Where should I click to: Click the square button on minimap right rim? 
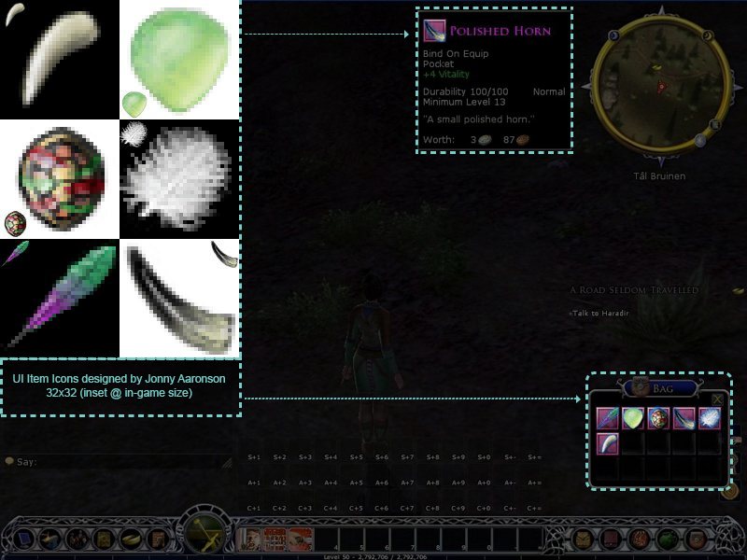coord(714,125)
